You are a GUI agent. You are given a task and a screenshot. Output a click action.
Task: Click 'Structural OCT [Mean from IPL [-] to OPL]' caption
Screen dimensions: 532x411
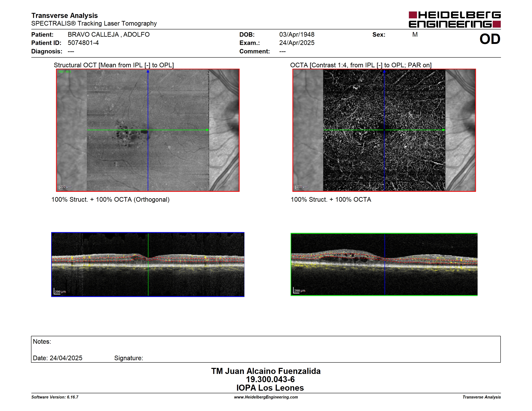(x=114, y=65)
